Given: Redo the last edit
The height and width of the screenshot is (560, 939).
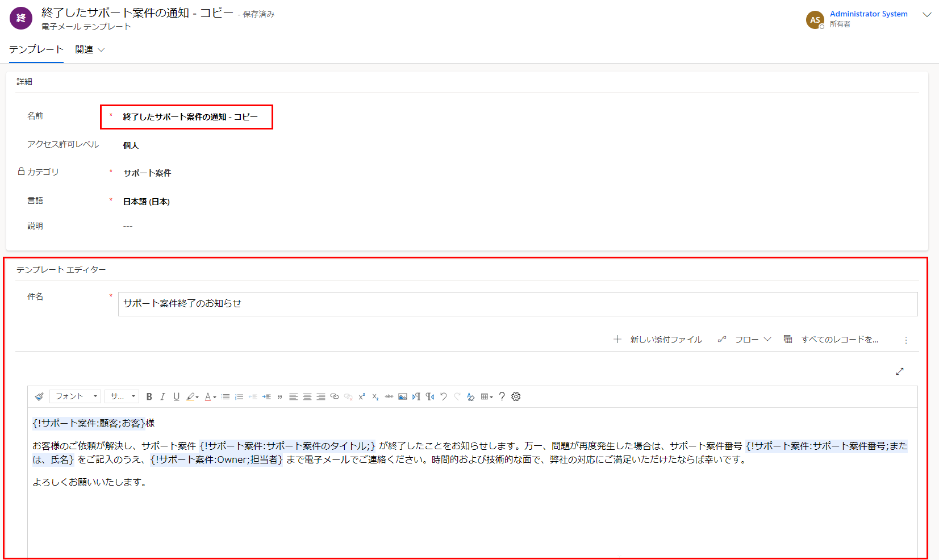Looking at the screenshot, I should click(457, 396).
